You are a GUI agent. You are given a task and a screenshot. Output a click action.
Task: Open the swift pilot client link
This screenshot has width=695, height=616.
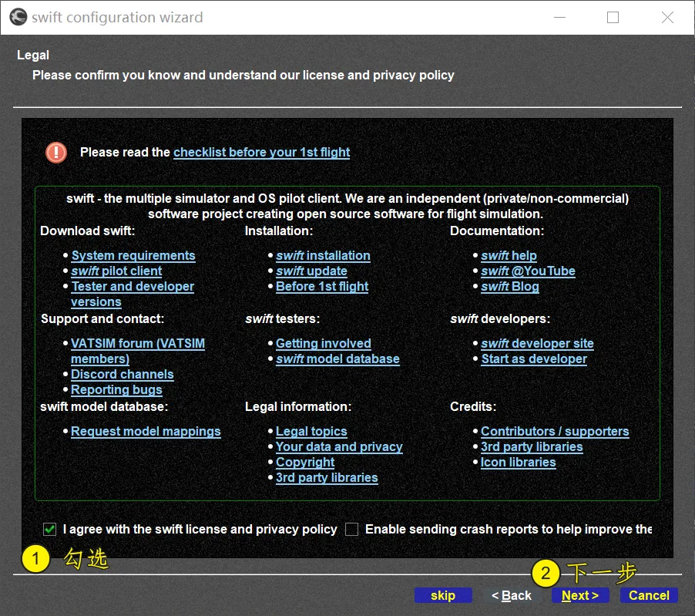click(x=116, y=271)
